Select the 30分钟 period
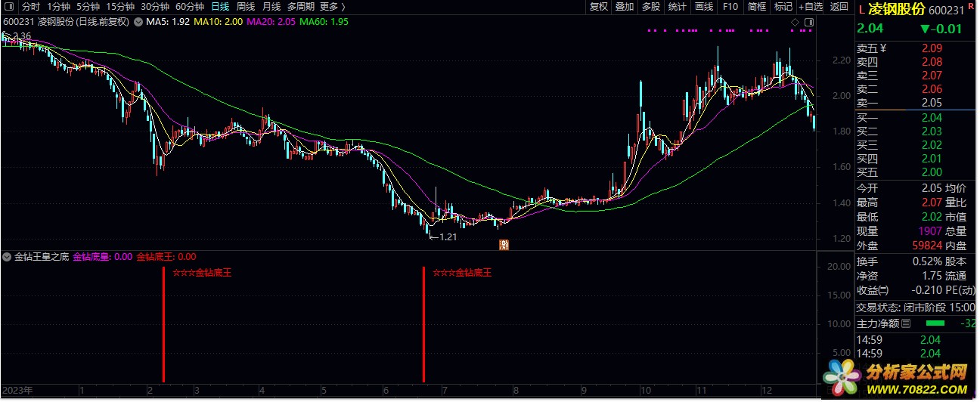 pos(155,7)
